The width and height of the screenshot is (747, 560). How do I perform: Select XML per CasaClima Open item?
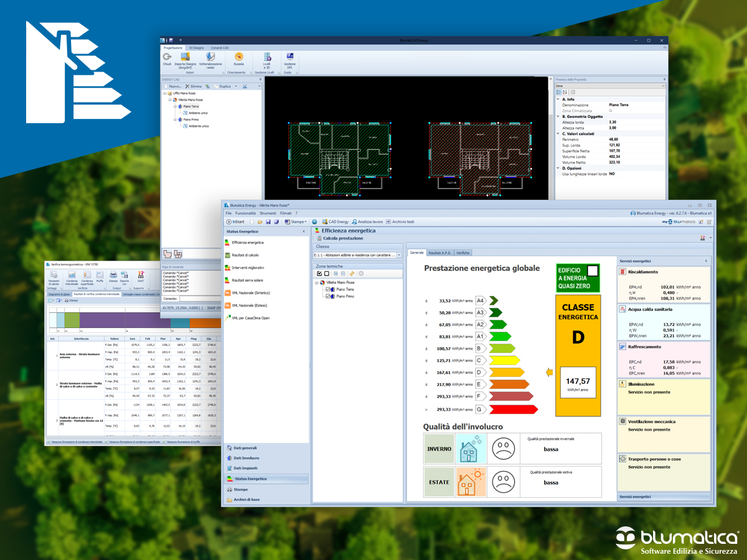247,318
